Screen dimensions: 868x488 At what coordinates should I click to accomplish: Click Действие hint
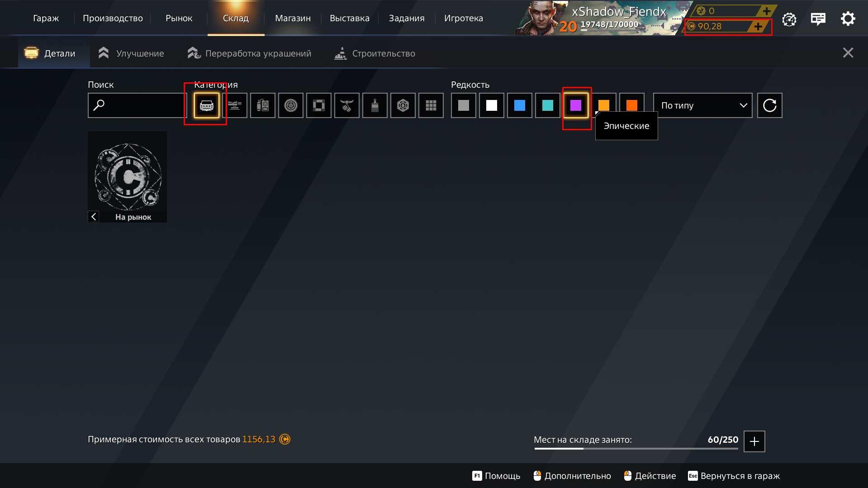[x=650, y=476]
